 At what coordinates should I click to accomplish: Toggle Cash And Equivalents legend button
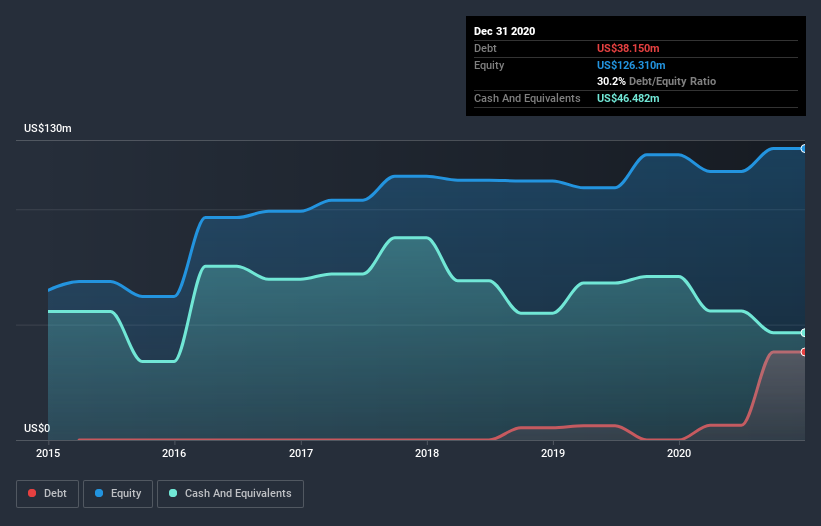pyautogui.click(x=230, y=494)
